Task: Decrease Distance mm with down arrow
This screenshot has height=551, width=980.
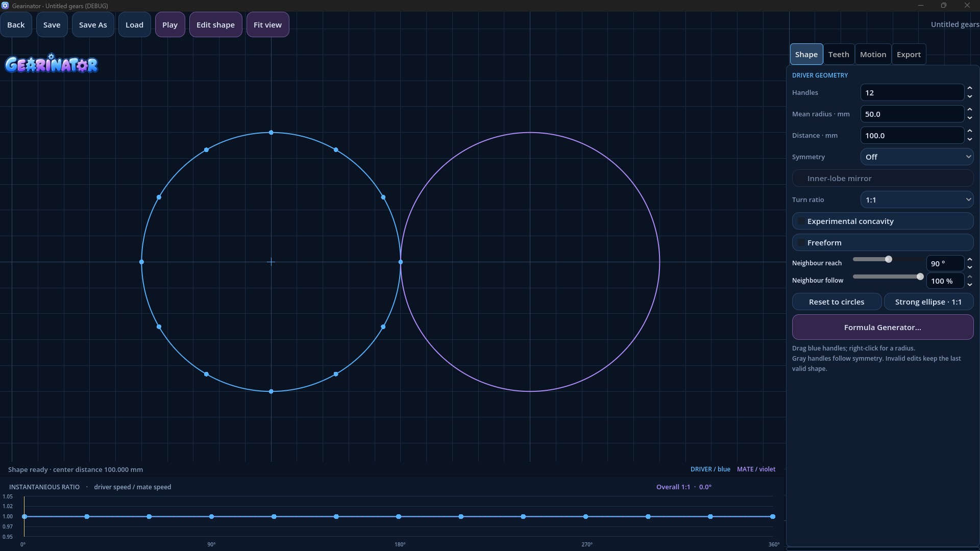Action: [x=969, y=139]
